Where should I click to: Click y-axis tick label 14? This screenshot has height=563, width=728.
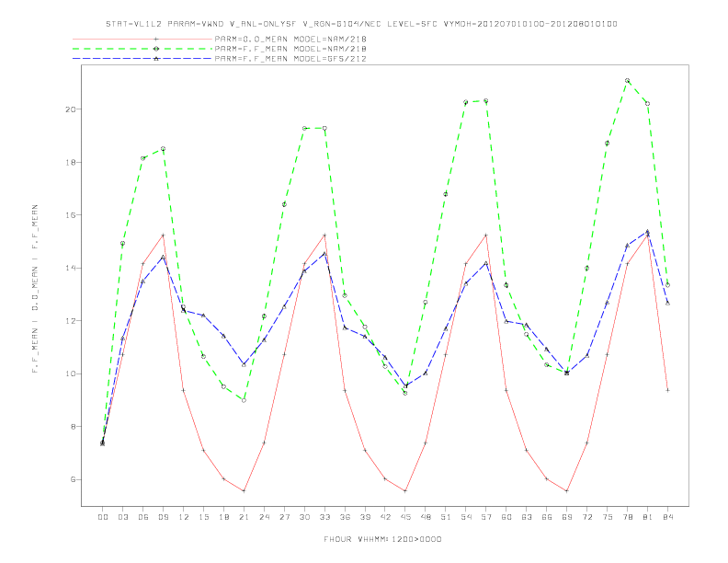71,268
